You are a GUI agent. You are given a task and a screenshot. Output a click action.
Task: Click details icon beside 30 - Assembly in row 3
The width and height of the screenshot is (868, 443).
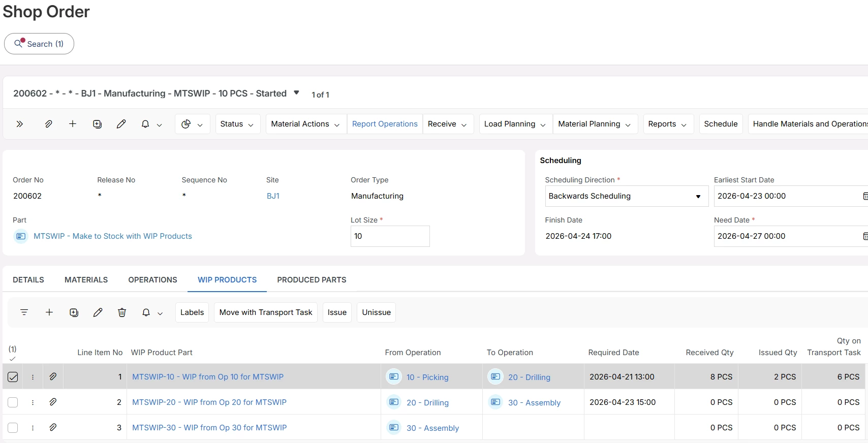tap(394, 428)
